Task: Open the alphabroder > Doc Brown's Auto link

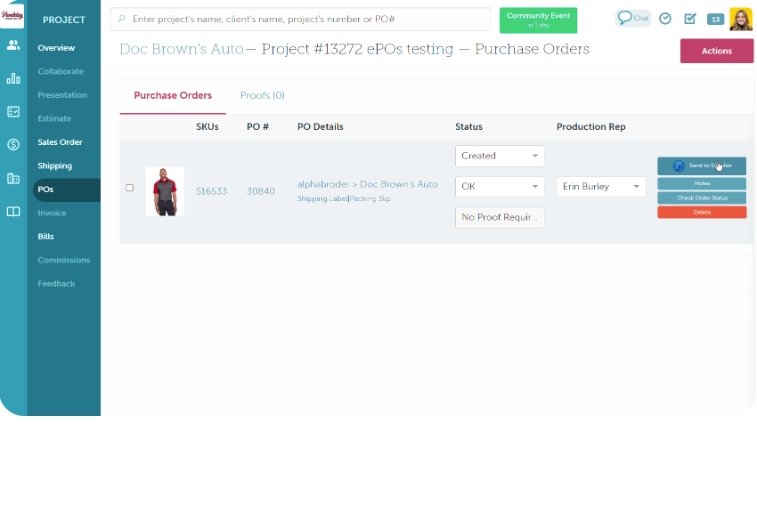Action: point(367,184)
